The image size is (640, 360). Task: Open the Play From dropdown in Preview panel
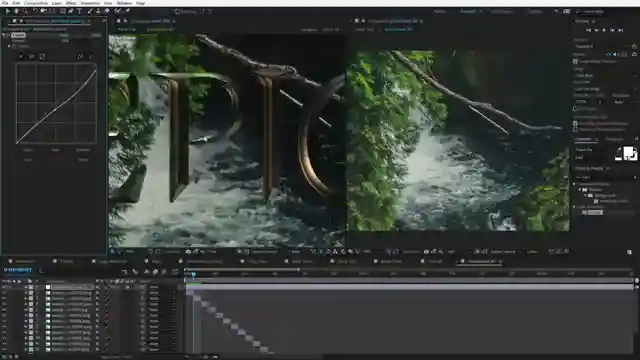604,89
